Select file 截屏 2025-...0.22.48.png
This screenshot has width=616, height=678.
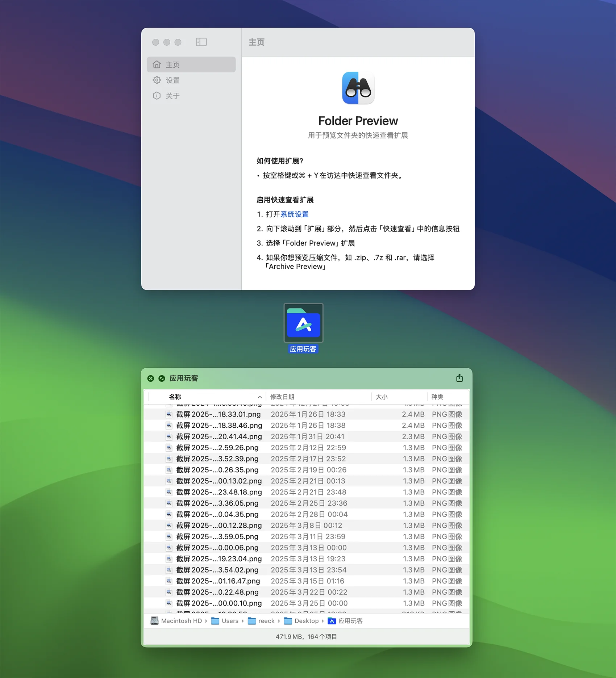[307, 592]
